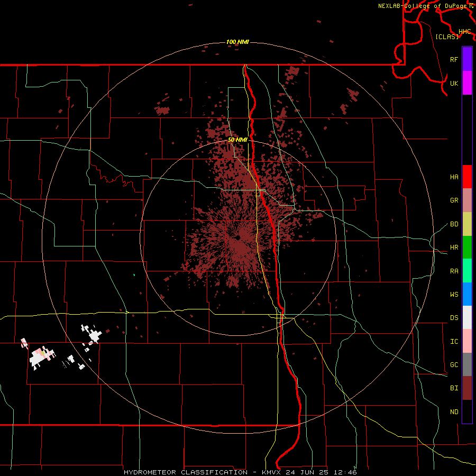Click the 100 NMI range ring label
Screen dimensions: 476x476
237,42
